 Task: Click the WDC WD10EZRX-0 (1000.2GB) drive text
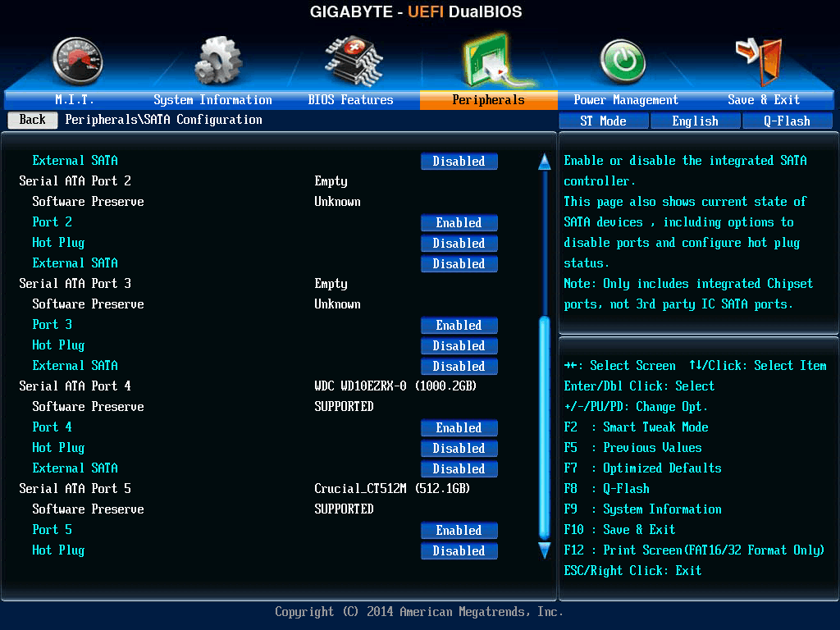click(x=395, y=386)
